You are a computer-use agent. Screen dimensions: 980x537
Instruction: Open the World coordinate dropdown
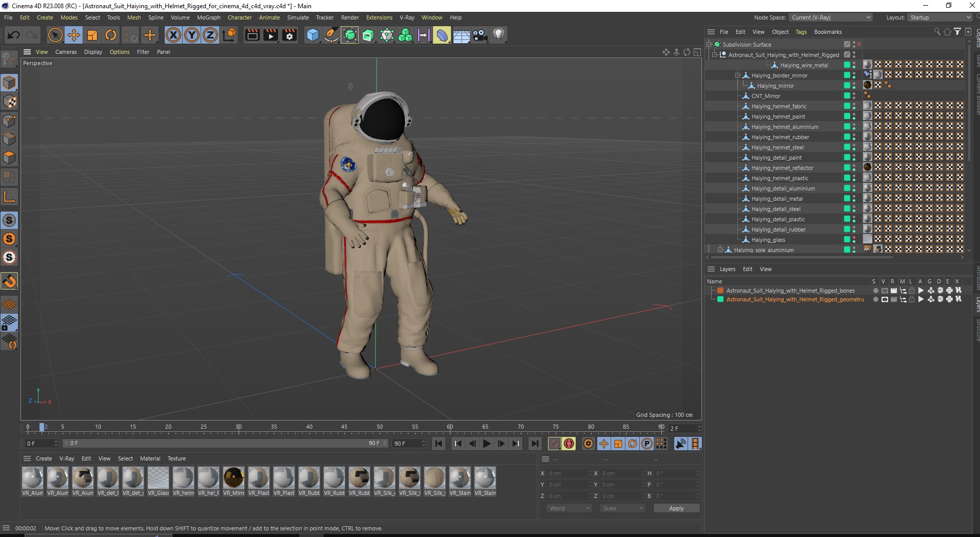click(569, 508)
